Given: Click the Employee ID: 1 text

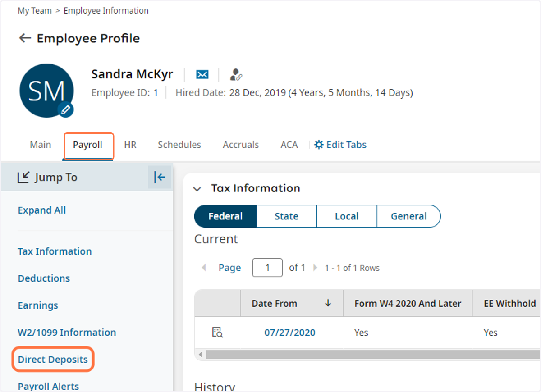Looking at the screenshot, I should [125, 93].
